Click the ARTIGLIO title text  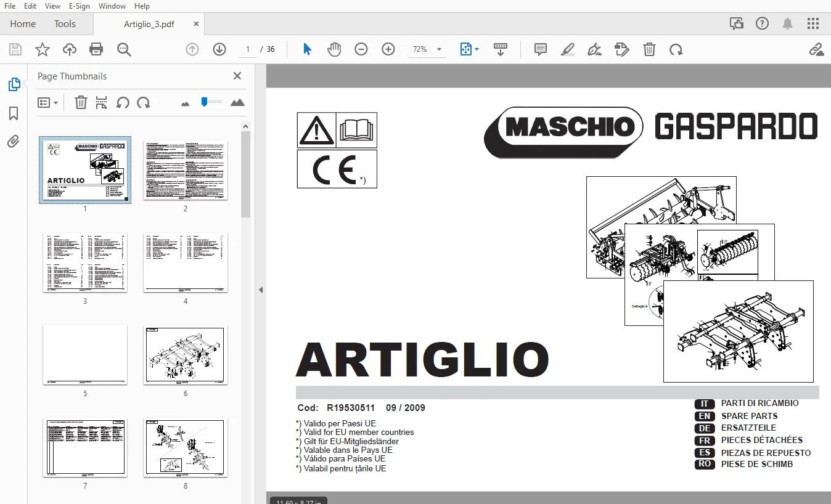422,360
